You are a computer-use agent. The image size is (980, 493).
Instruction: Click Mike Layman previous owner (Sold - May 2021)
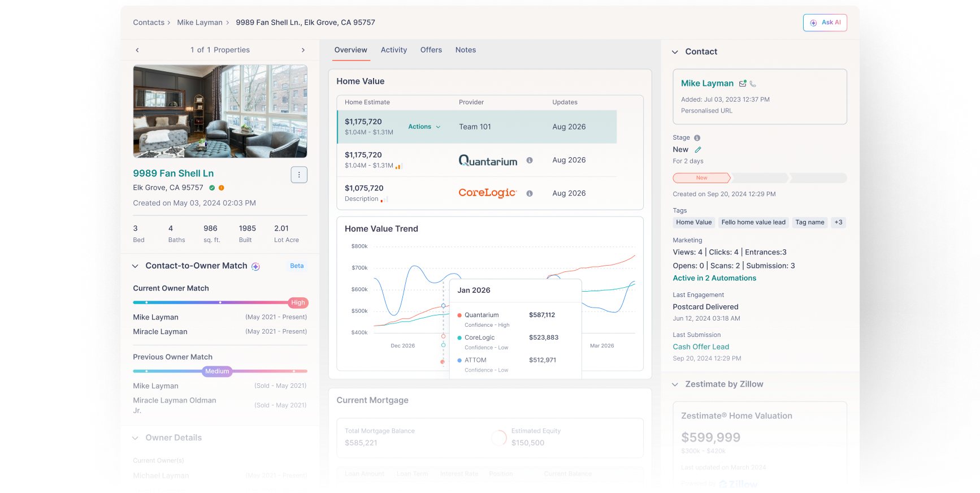(220, 386)
